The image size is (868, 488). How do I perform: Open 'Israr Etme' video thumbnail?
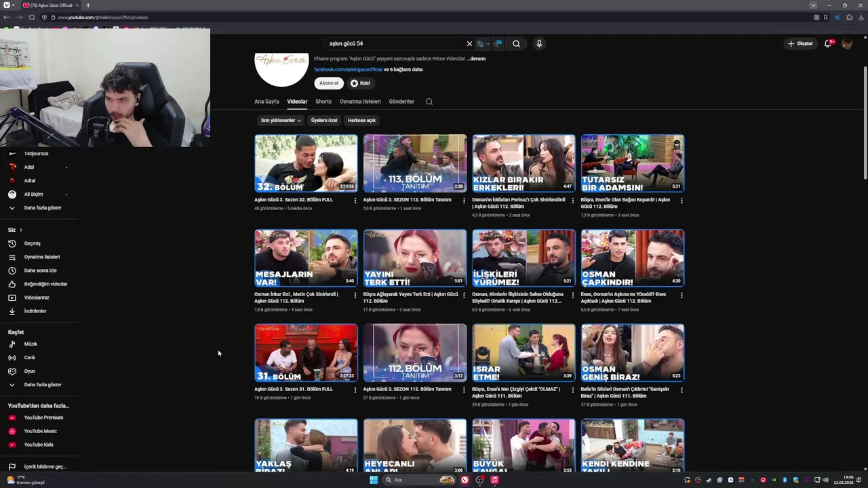click(x=524, y=353)
